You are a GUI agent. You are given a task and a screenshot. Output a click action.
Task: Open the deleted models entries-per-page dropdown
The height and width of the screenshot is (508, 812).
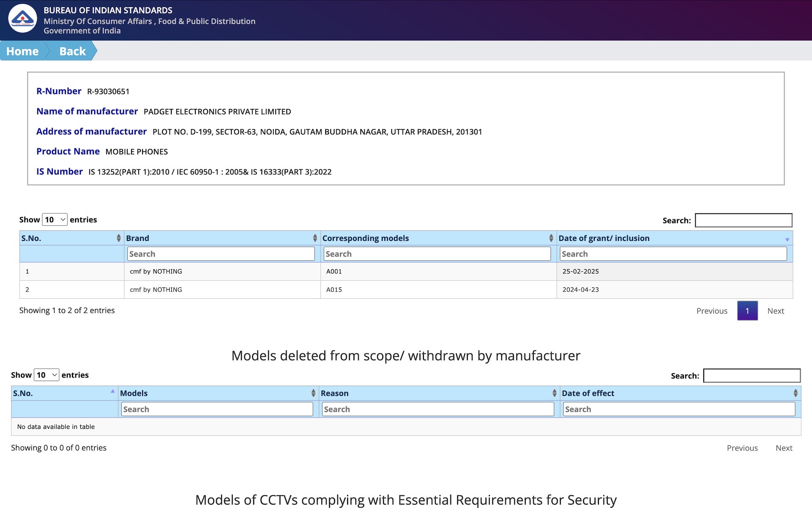[x=47, y=375]
